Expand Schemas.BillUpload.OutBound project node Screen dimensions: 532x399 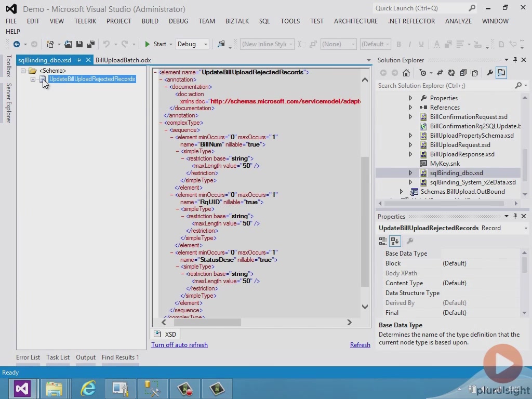point(401,192)
